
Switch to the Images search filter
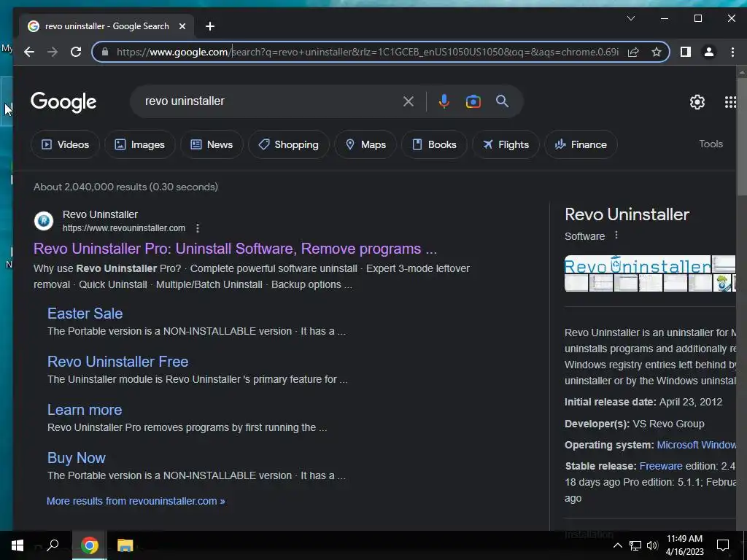tap(139, 144)
